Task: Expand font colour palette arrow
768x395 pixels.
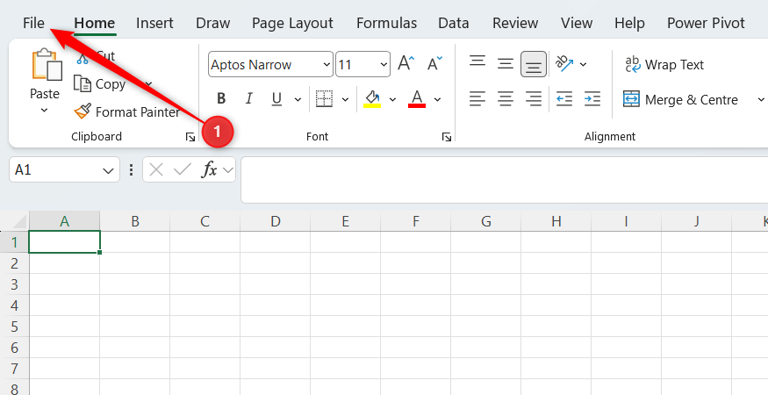Action: pos(437,99)
